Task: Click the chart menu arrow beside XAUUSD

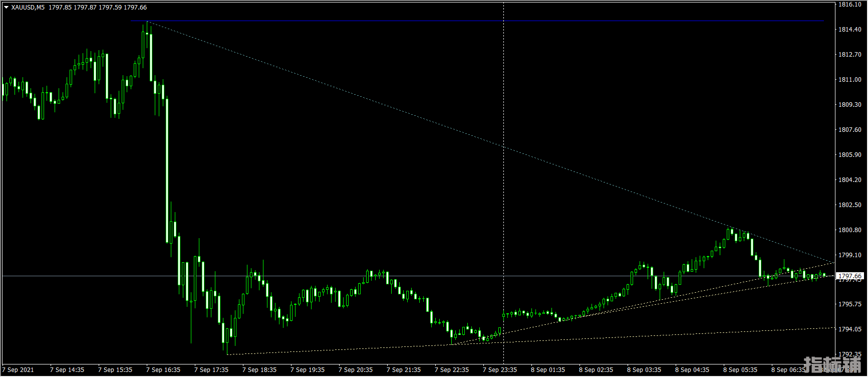Action: tap(6, 8)
